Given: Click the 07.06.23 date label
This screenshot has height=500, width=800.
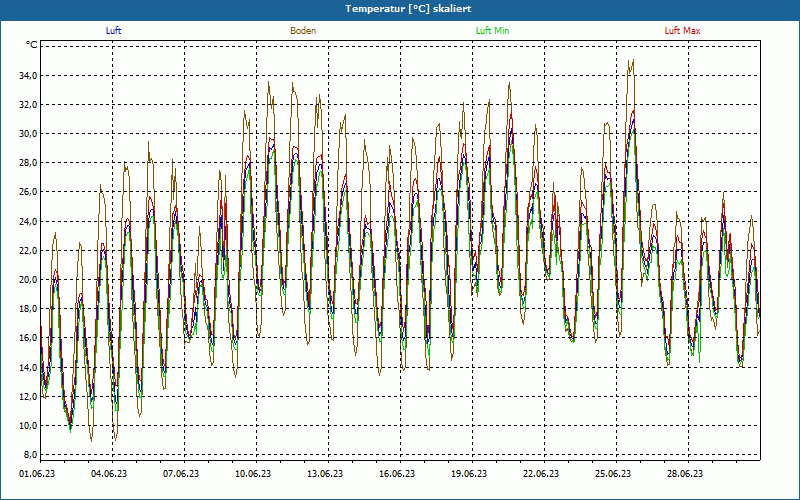Looking at the screenshot, I should pyautogui.click(x=181, y=474).
